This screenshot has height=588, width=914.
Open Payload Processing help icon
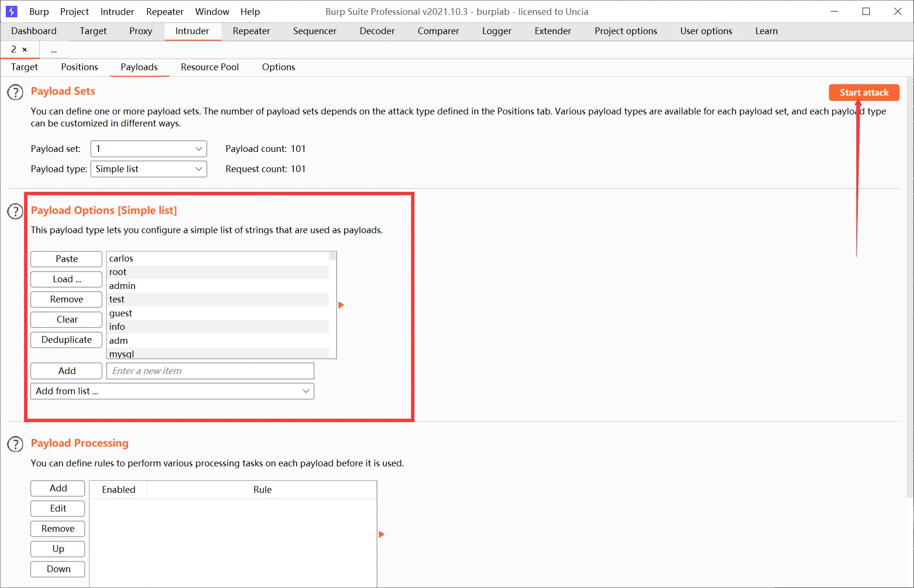point(15,444)
